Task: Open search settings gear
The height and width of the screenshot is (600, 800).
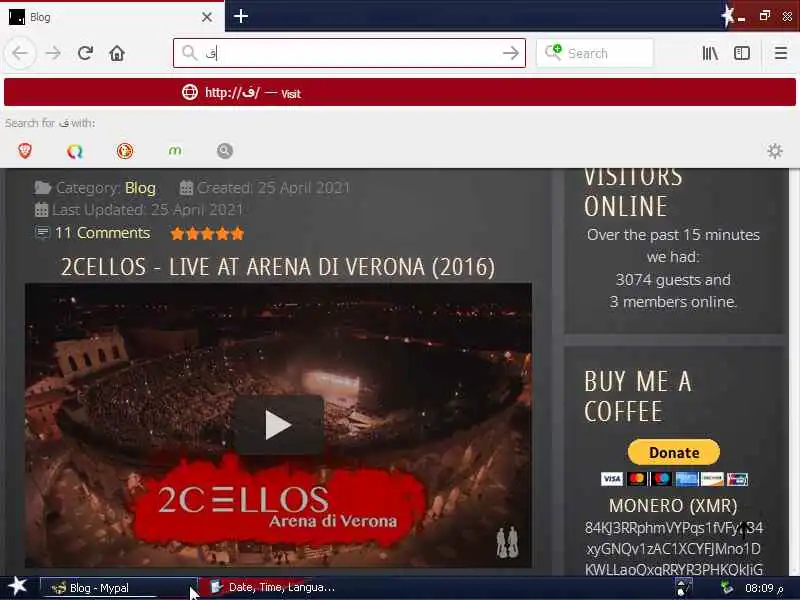Action: pos(774,151)
